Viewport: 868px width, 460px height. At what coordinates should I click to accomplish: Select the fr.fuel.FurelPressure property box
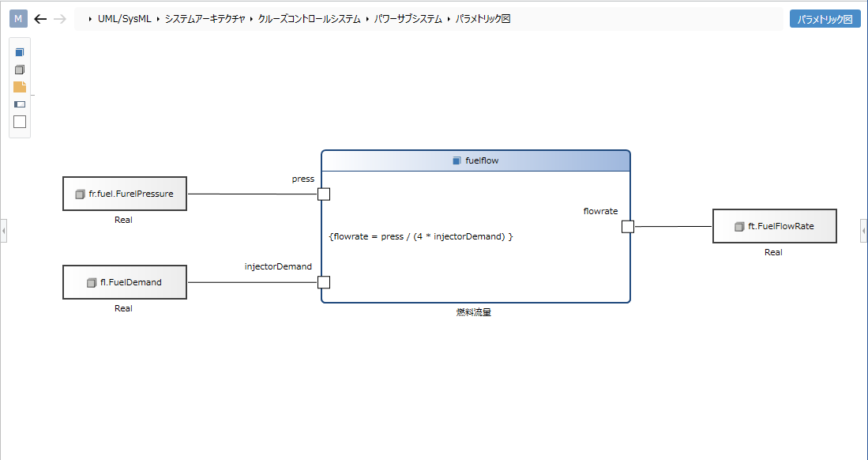(x=125, y=194)
